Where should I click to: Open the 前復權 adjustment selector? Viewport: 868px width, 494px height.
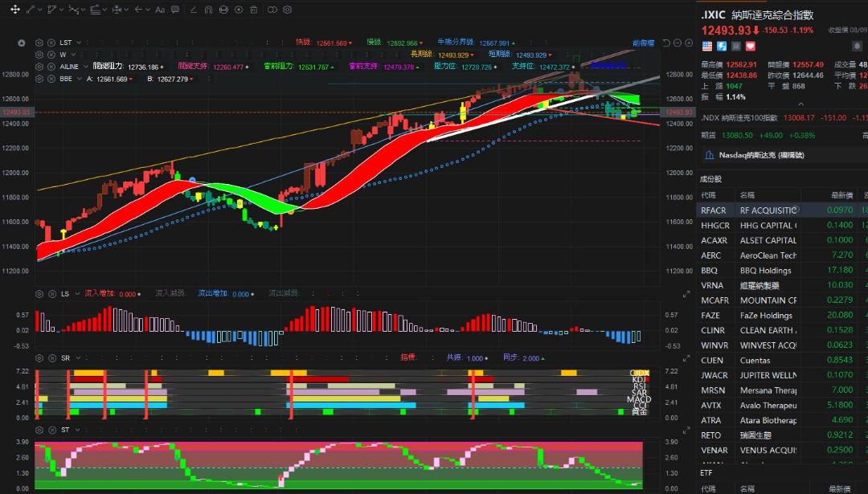[x=643, y=43]
